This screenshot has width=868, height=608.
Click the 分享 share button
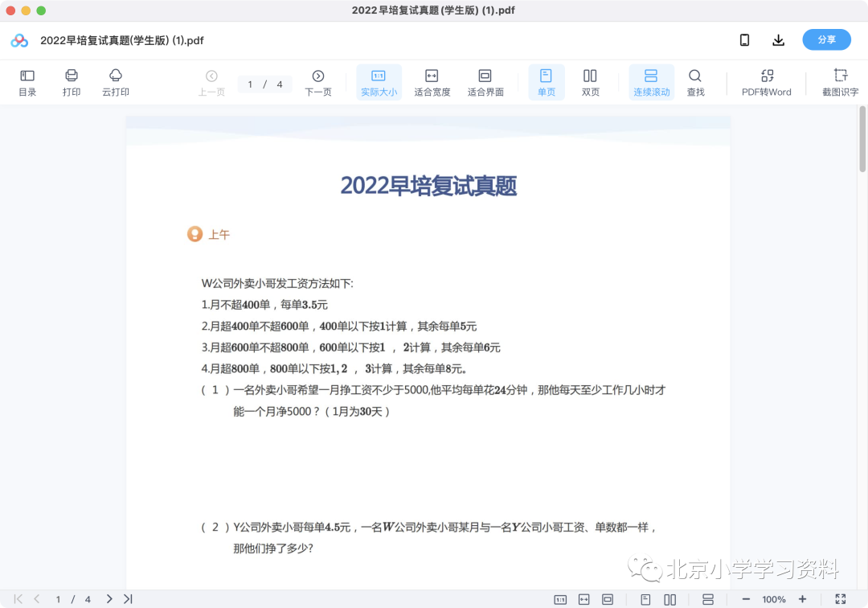[x=826, y=40]
